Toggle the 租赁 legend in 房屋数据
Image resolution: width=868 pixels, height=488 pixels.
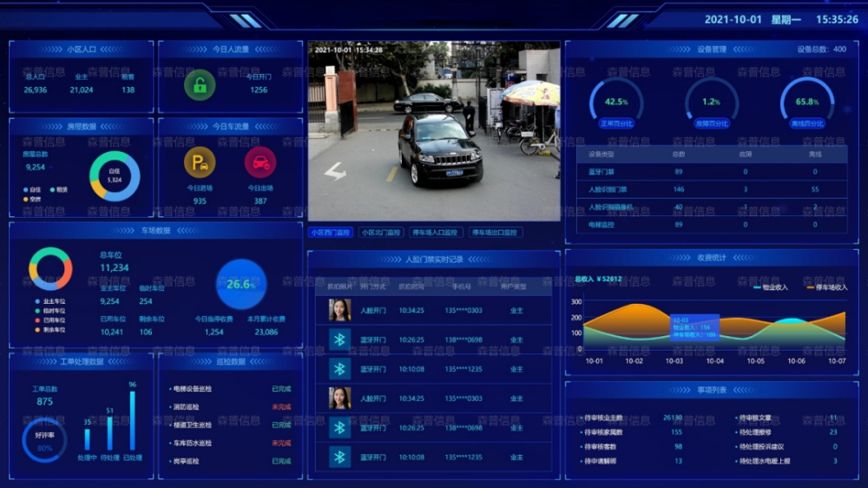[58, 189]
